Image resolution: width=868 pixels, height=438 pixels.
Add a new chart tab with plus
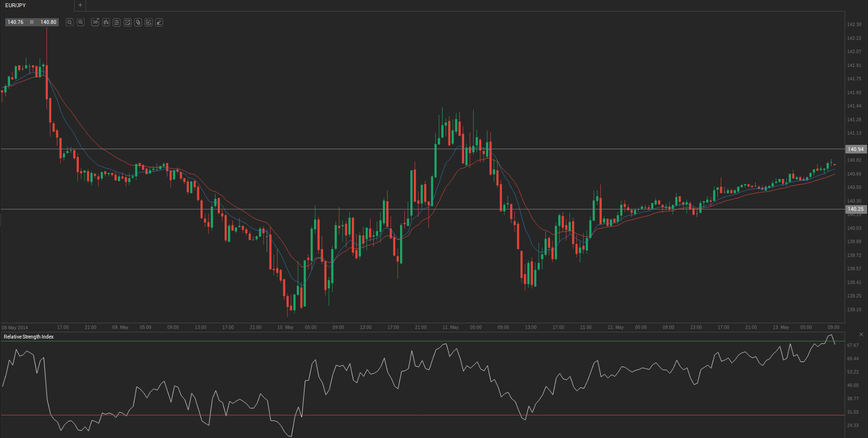point(80,5)
